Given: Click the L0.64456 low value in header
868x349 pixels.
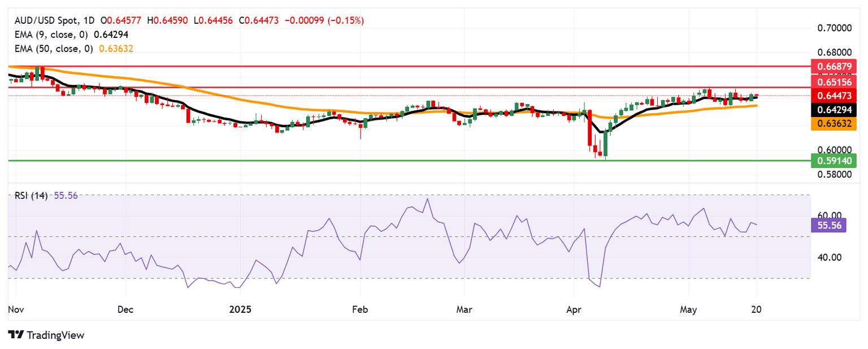Looking at the screenshot, I should tap(214, 20).
